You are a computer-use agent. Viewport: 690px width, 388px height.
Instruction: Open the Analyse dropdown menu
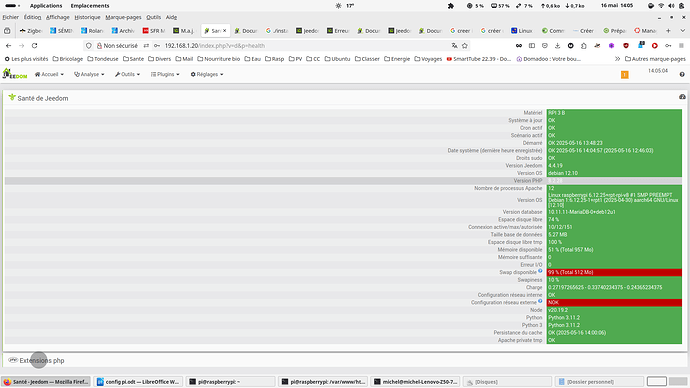point(89,74)
